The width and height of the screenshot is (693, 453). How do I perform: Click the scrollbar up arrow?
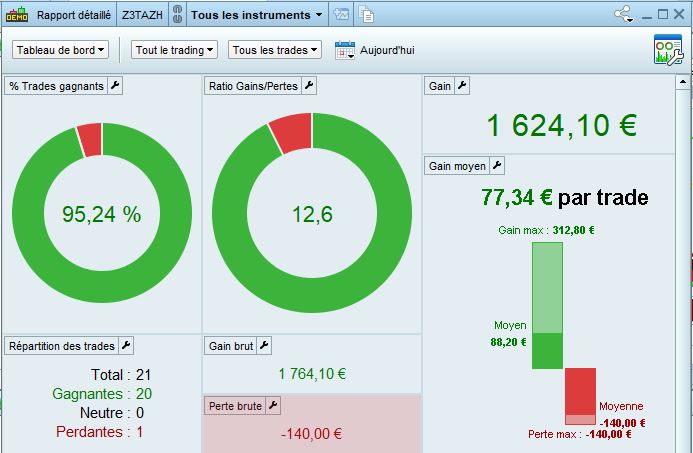(683, 82)
